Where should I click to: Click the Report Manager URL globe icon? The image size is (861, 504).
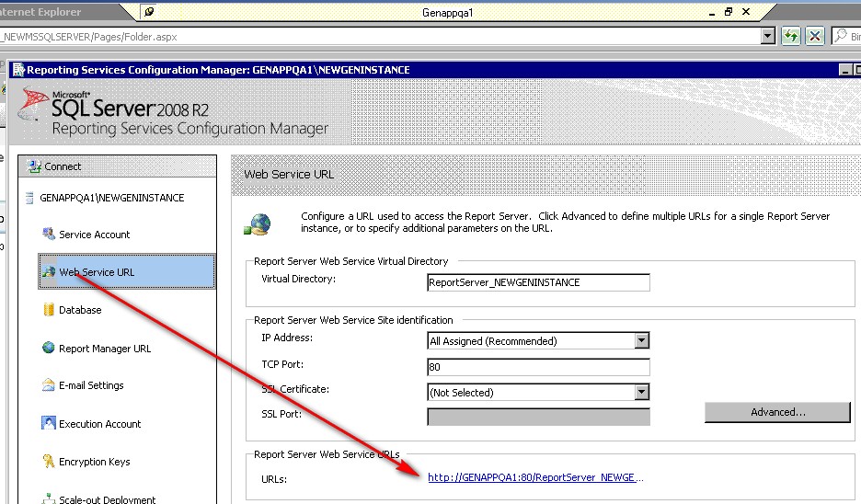click(x=49, y=348)
